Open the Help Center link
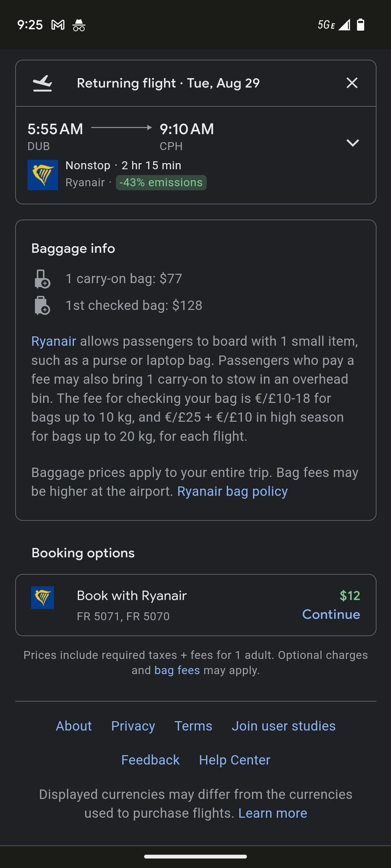 (x=235, y=760)
